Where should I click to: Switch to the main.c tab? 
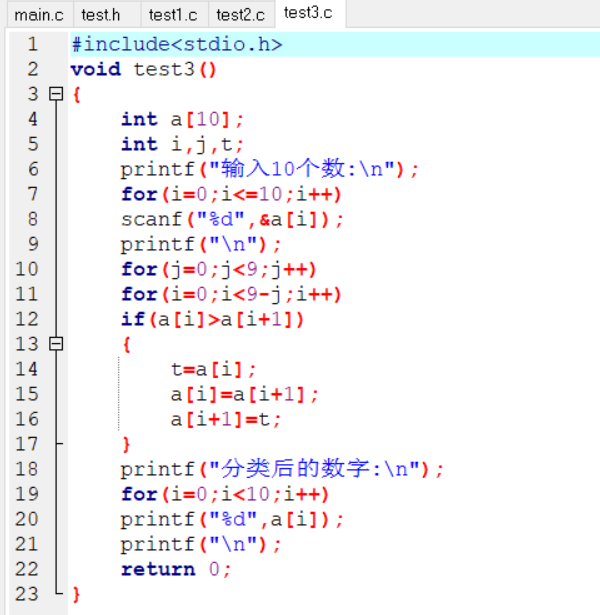(x=40, y=15)
